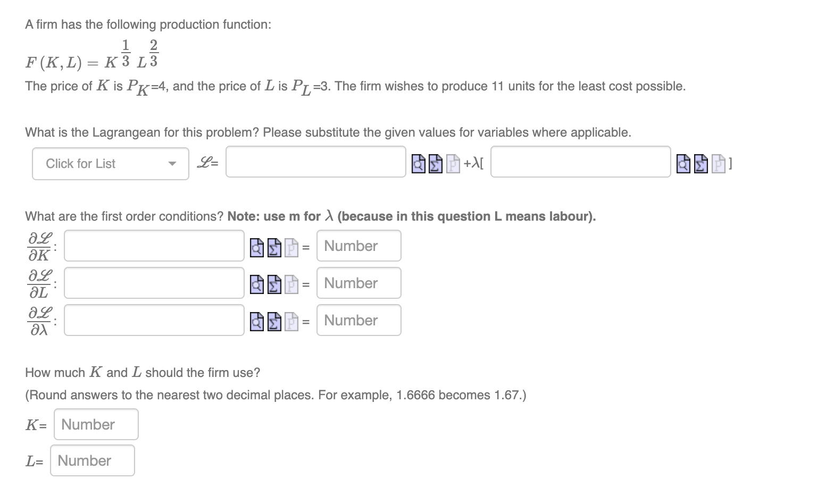The width and height of the screenshot is (834, 504).
Task: Open the Click for List dropdown
Action: click(110, 163)
